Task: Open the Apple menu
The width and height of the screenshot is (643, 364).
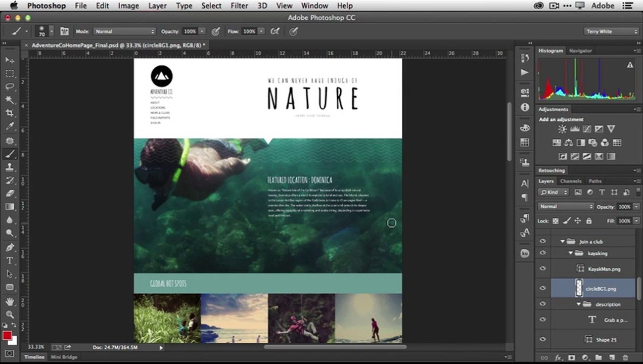Action: point(13,6)
